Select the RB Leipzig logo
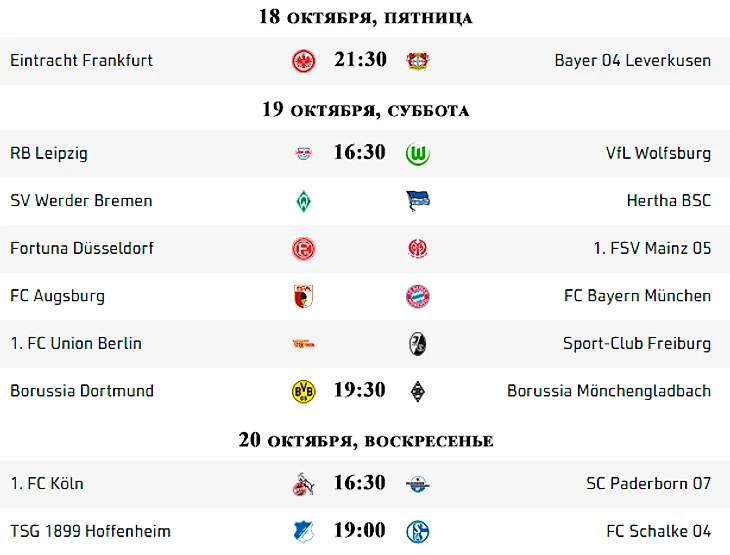730x555 pixels. pyautogui.click(x=304, y=153)
